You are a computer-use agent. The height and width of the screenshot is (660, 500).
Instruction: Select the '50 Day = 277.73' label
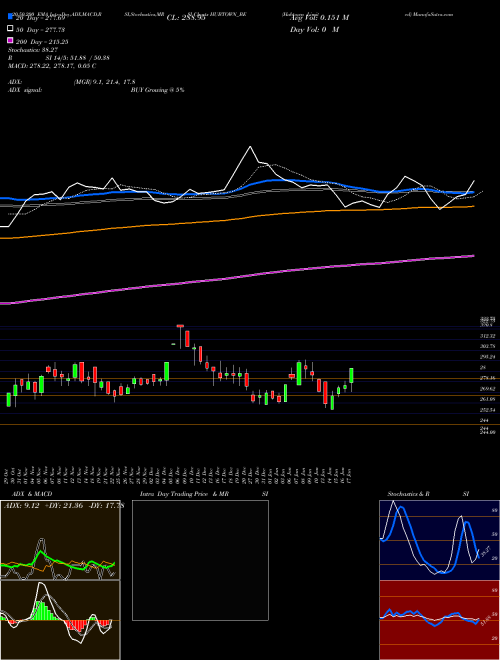[x=41, y=30]
